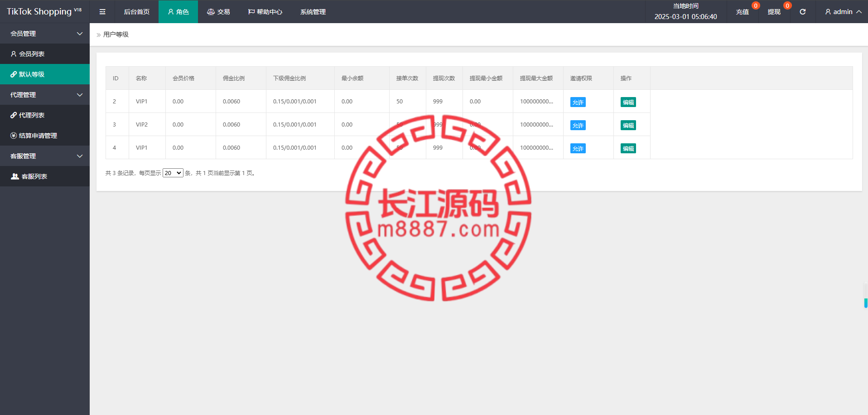Click the 提现 link in header

click(774, 12)
